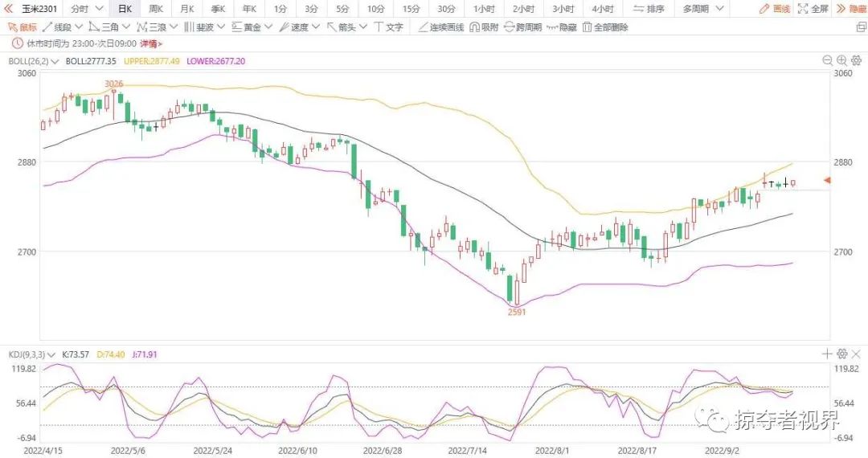This screenshot has height=458, width=868.
Task: Switch to 5分 chart tab
Action: click(342, 9)
